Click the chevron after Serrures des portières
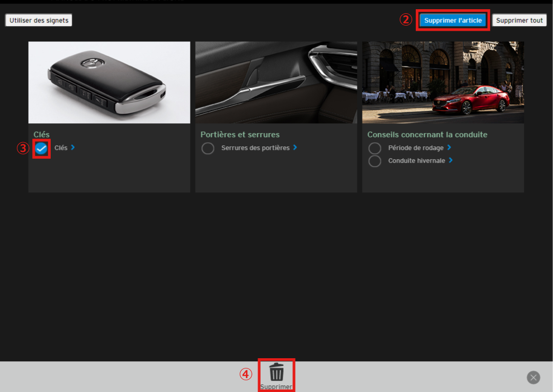The image size is (553, 392). click(295, 147)
